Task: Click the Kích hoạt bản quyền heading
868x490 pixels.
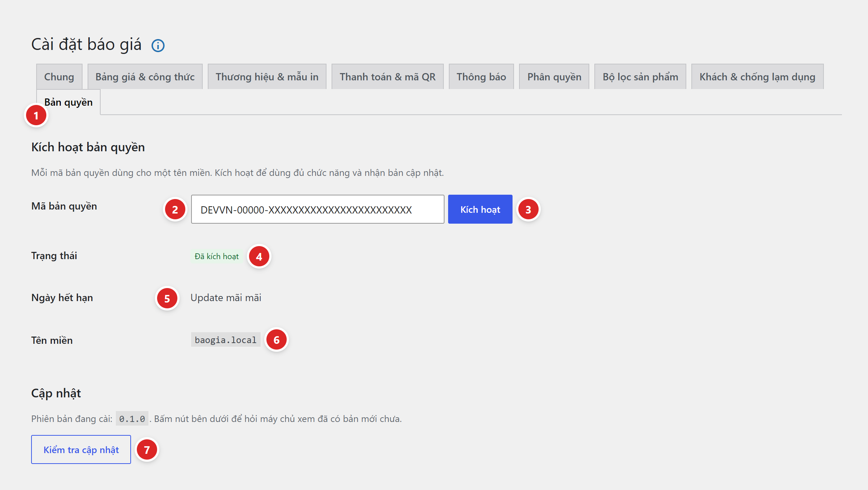Action: 88,147
